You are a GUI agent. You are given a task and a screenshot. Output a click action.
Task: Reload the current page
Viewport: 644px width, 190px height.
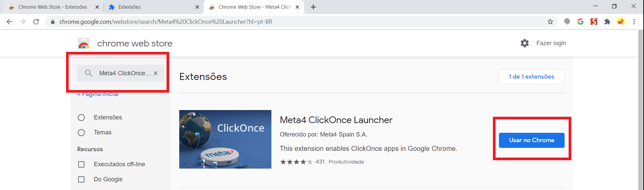click(x=36, y=22)
